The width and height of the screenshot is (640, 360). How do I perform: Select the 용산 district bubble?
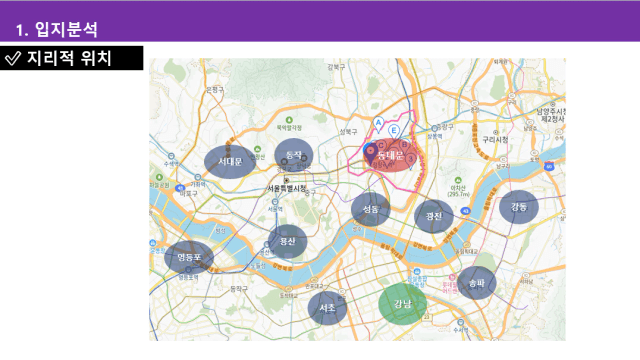[x=287, y=241]
